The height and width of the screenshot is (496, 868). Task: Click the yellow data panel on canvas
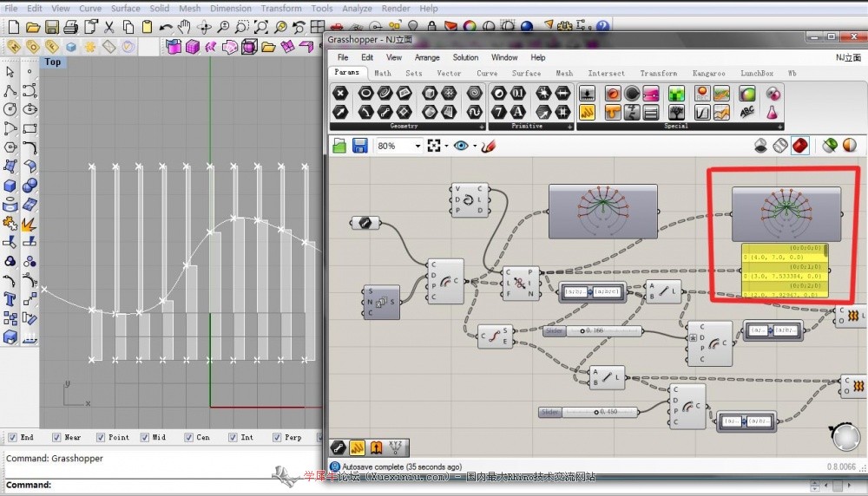(785, 271)
